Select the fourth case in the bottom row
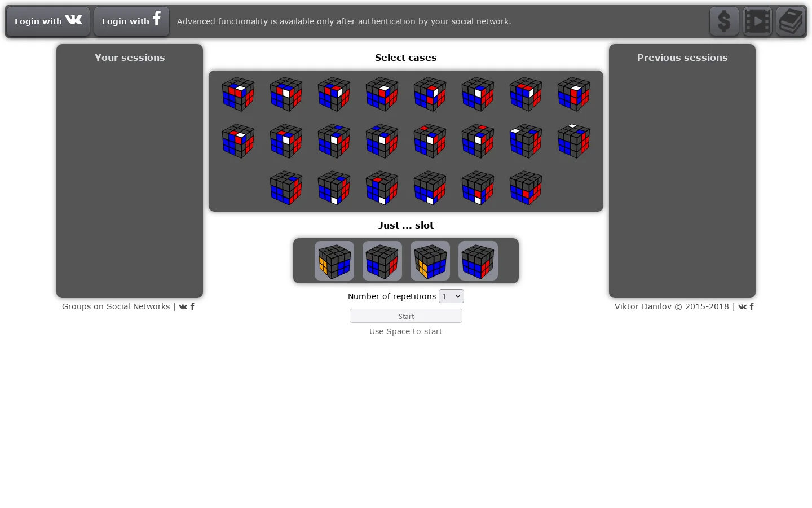 click(430, 188)
